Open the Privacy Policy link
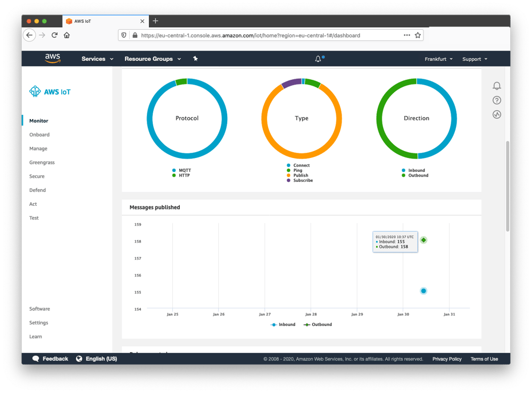 click(x=447, y=359)
